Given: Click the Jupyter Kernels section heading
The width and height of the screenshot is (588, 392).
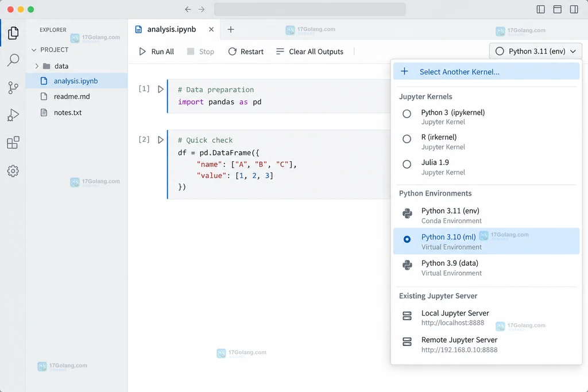Looking at the screenshot, I should point(425,96).
